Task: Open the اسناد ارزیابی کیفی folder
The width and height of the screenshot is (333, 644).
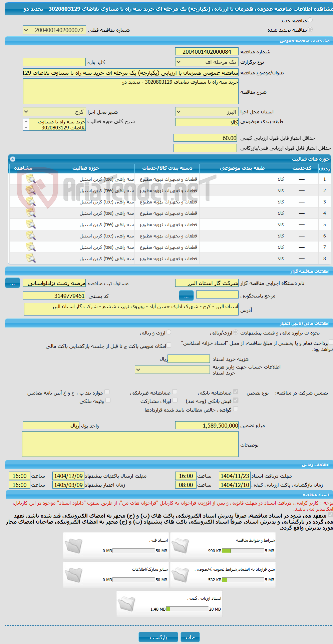Action: pos(127,604)
